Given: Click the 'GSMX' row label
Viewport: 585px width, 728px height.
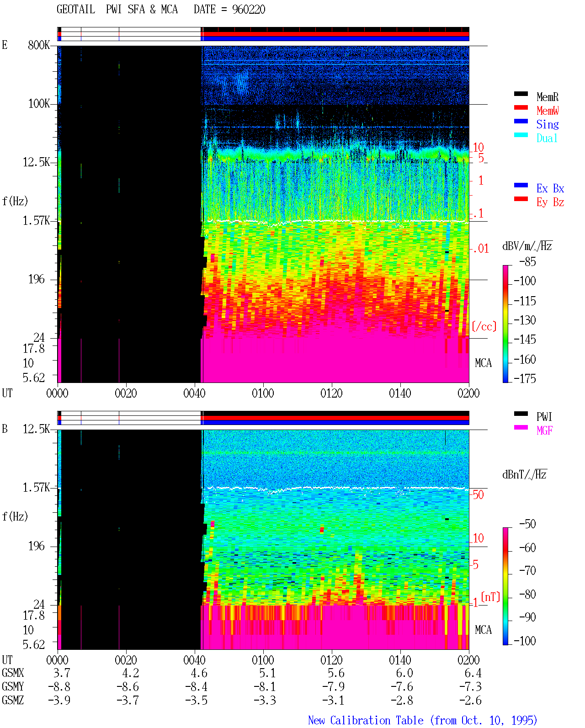Looking at the screenshot, I should (13, 673).
